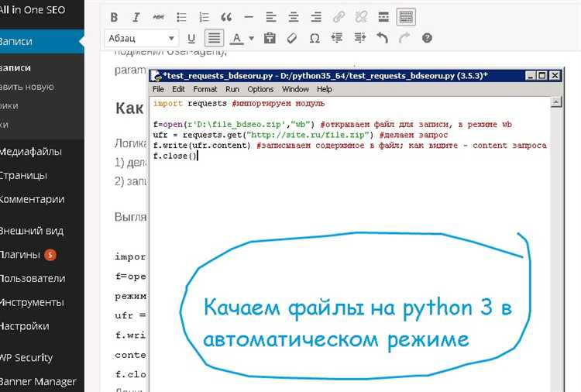
Task: Undo the last edit
Action: (382, 38)
